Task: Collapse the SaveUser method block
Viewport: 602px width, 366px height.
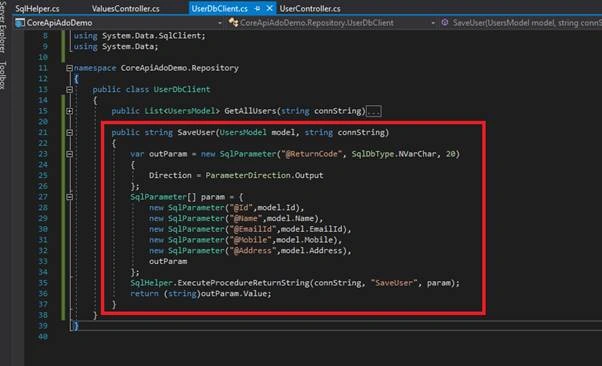Action: click(69, 132)
